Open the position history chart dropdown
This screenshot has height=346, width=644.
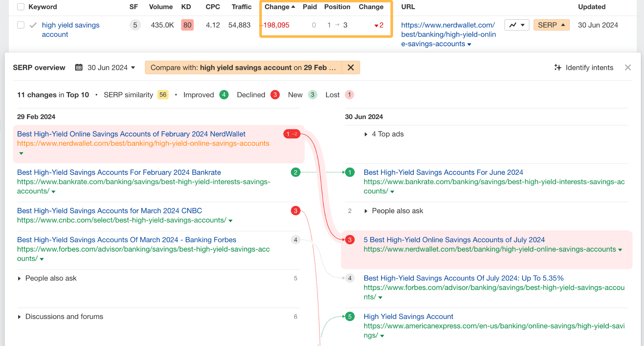[x=517, y=25]
